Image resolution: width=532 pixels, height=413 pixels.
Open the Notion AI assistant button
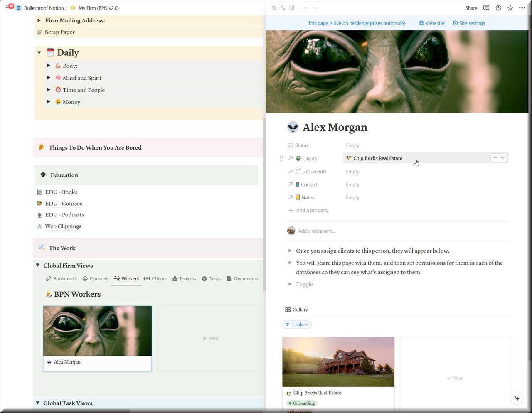click(x=517, y=398)
